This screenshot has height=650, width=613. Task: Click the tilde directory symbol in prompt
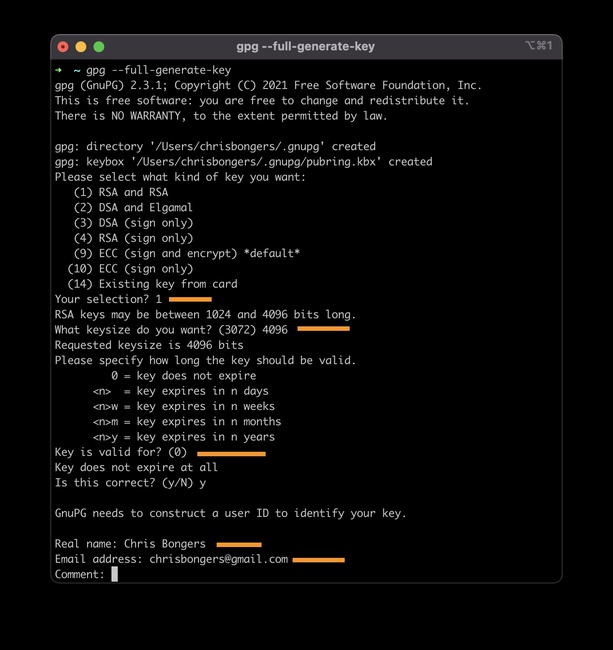coord(77,70)
